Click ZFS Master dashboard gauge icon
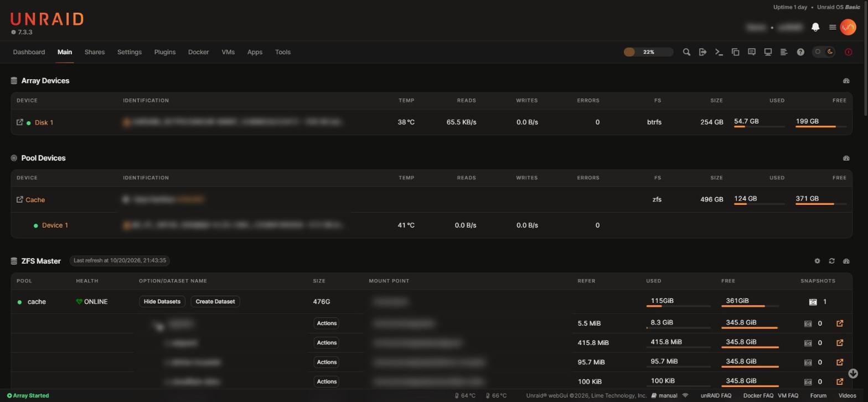The image size is (868, 402). point(846,261)
